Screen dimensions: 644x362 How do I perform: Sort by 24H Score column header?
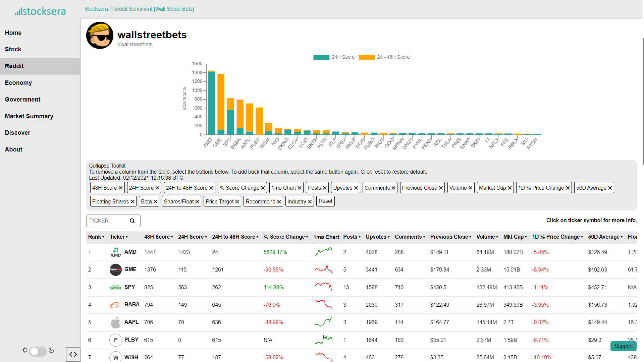point(193,237)
